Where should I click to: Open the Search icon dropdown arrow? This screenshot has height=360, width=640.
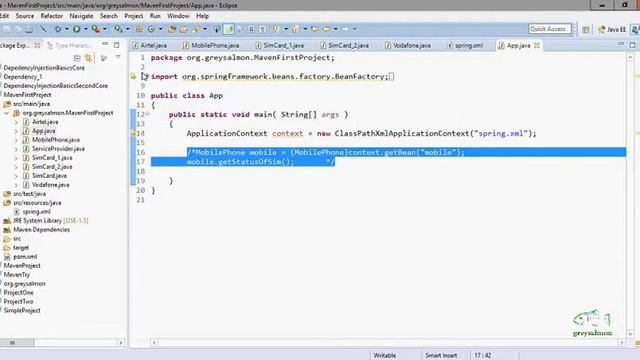205,29
